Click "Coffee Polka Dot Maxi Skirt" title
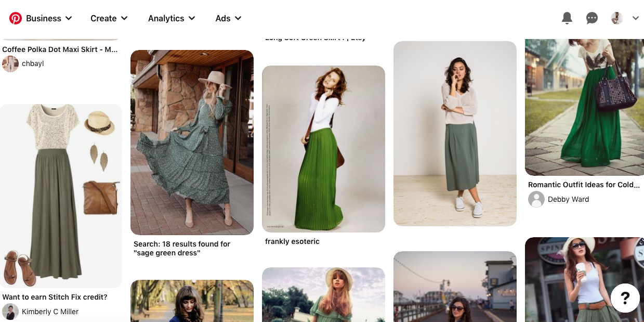The width and height of the screenshot is (644, 322). pyautogui.click(x=60, y=49)
